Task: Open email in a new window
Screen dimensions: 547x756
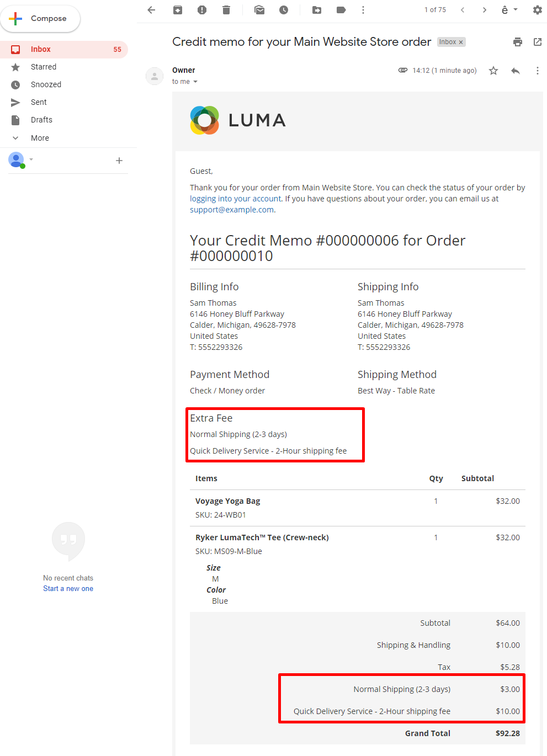Action: point(537,42)
